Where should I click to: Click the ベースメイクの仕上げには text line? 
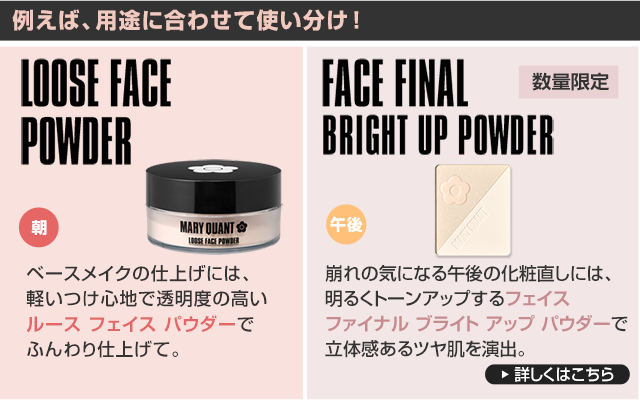tap(138, 274)
